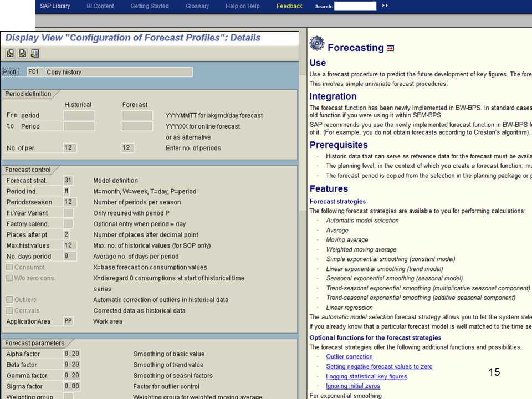Click the Integration heading

333,96
